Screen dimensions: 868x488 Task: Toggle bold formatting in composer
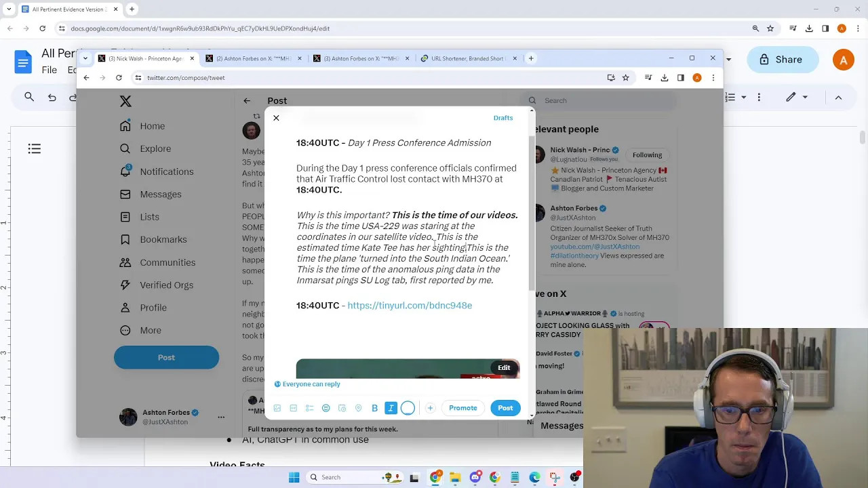[x=375, y=408]
